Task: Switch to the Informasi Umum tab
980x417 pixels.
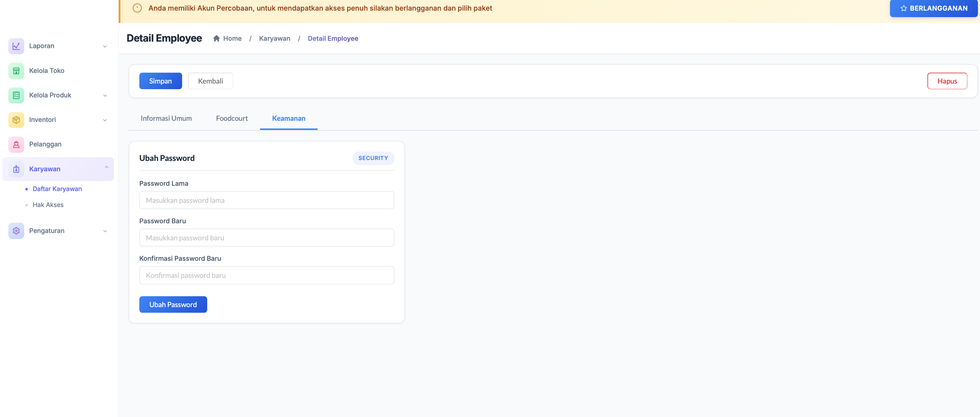Action: pyautogui.click(x=166, y=118)
